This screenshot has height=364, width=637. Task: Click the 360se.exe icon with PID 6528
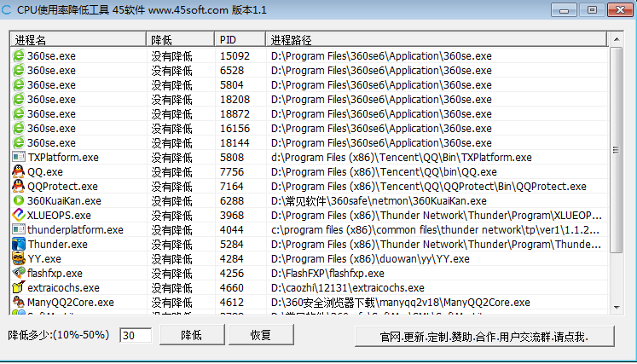coord(18,70)
